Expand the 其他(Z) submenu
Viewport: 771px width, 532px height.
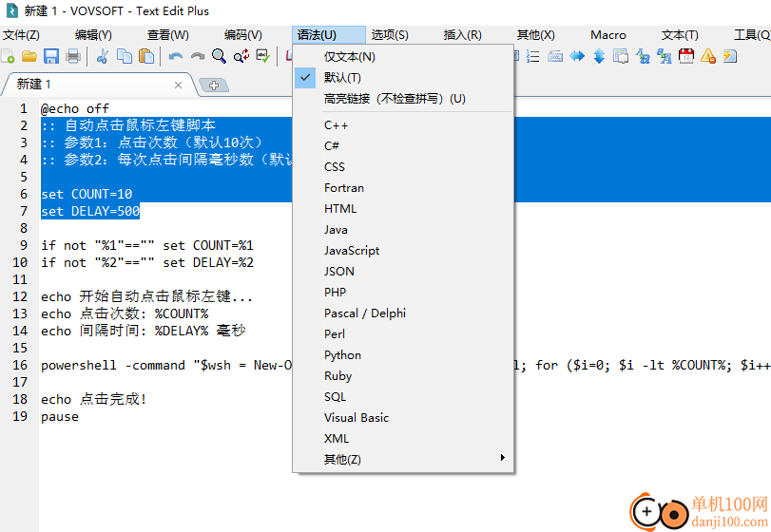coord(403,459)
